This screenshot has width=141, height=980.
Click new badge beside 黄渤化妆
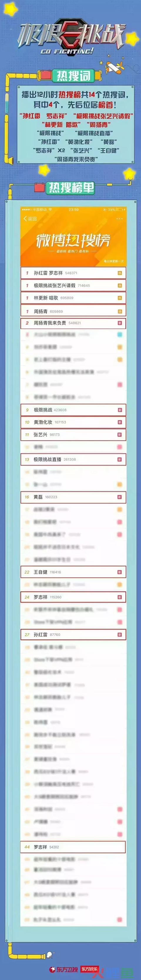(120, 422)
